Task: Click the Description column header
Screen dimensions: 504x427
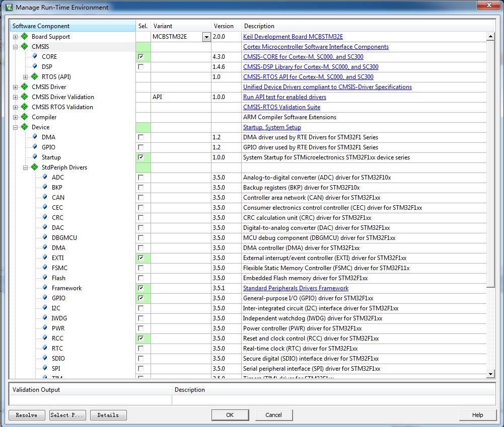Action: coord(368,26)
